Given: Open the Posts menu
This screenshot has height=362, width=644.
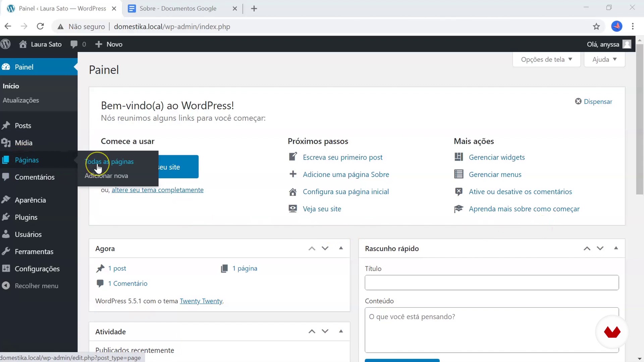Looking at the screenshot, I should tap(23, 126).
